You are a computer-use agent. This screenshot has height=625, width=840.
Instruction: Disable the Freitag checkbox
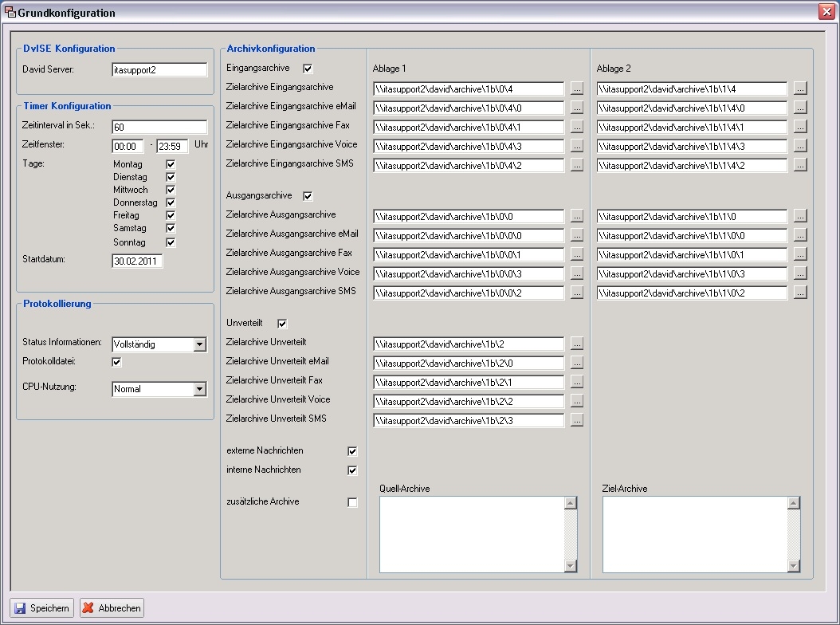click(x=171, y=216)
